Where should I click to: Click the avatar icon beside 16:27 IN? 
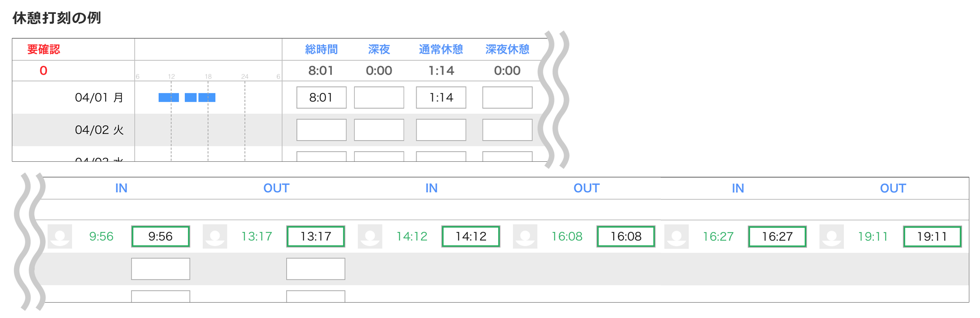coord(677,237)
